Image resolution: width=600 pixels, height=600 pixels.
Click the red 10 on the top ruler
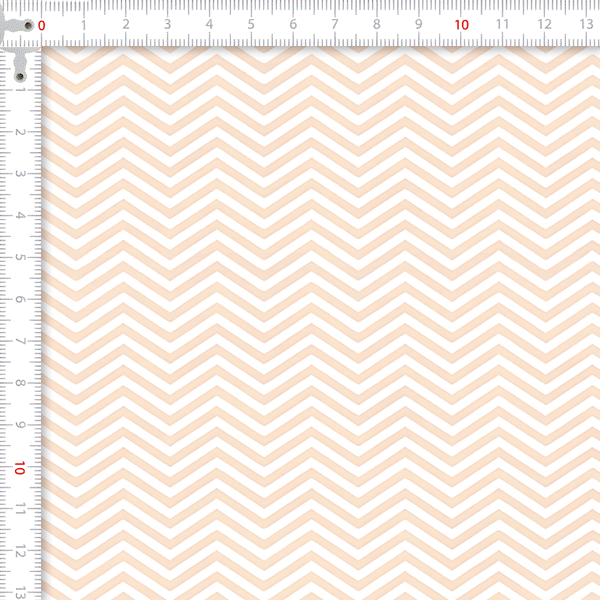click(461, 24)
